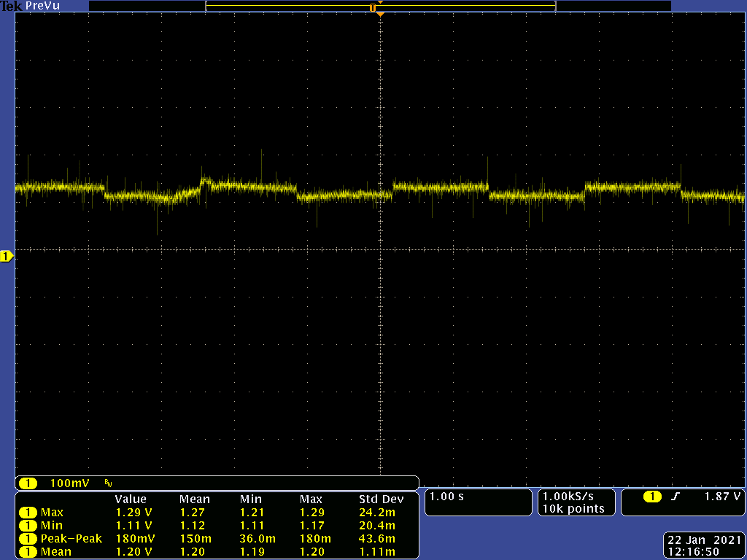Select the channel 1 ground reference marker
This screenshot has height=560, width=747.
(7, 257)
